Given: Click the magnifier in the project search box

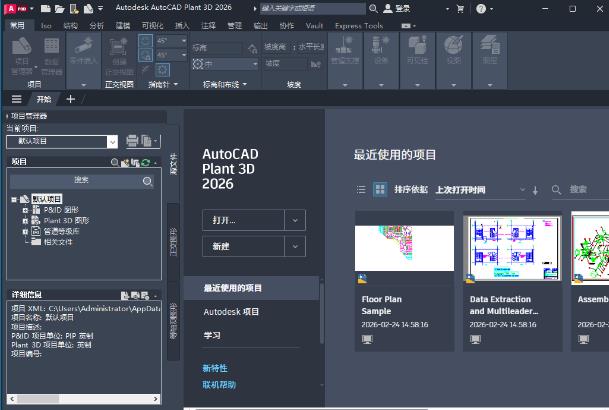Looking at the screenshot, I should point(148,181).
